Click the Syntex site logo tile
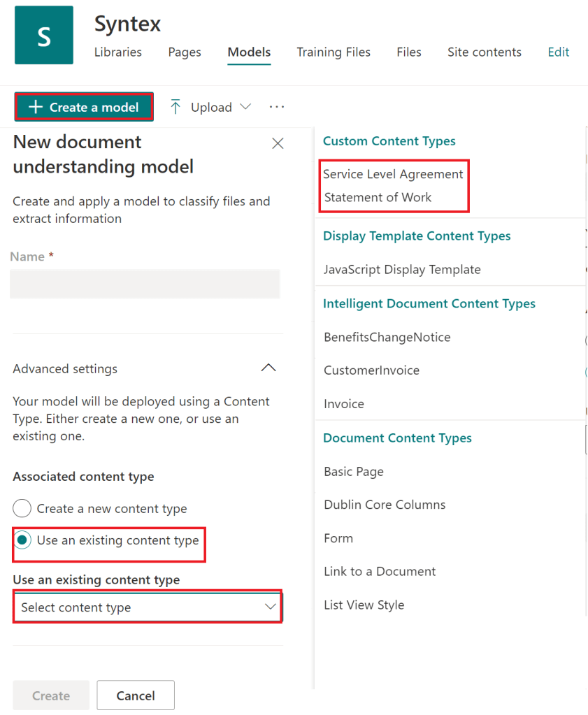Viewport: 588px width, 715px height. pyautogui.click(x=44, y=35)
